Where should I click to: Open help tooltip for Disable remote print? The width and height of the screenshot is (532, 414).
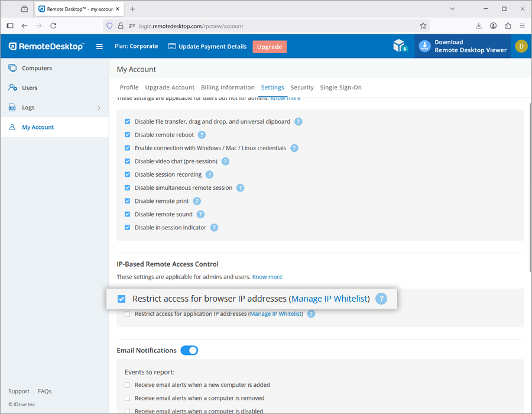pyautogui.click(x=197, y=201)
